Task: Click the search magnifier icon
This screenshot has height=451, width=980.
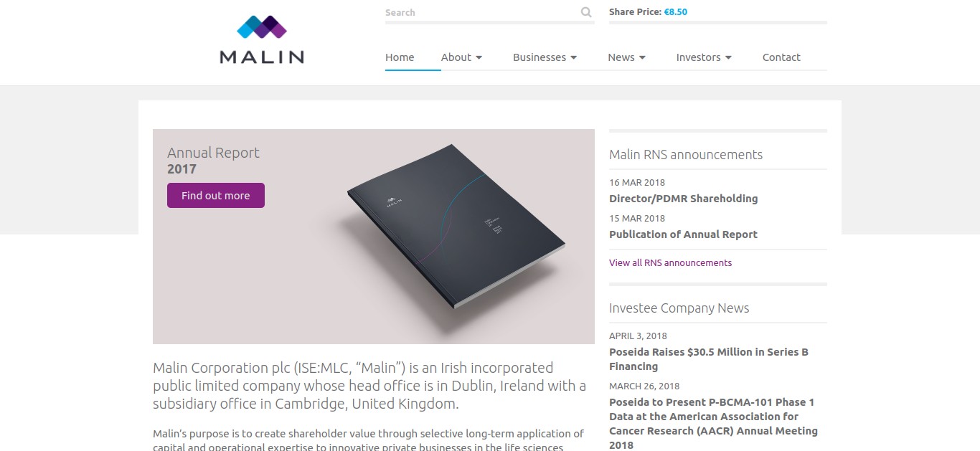Action: pyautogui.click(x=586, y=12)
